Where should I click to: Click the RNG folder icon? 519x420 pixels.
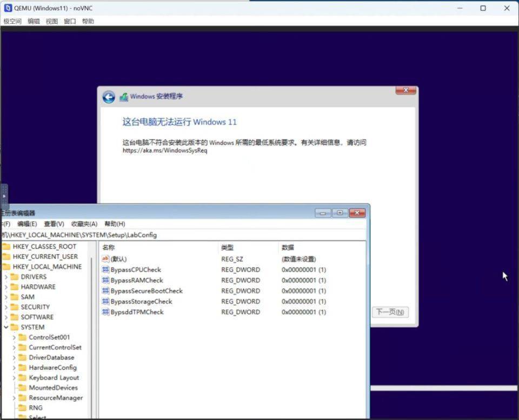click(23, 408)
